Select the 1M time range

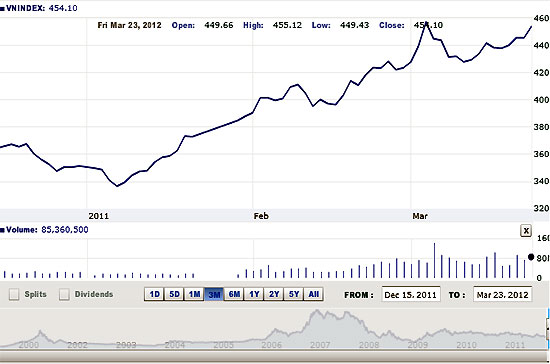pos(194,294)
